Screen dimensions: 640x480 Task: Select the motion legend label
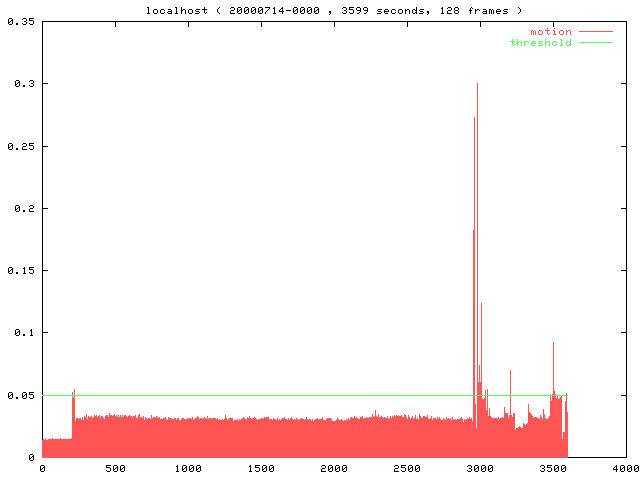point(550,32)
